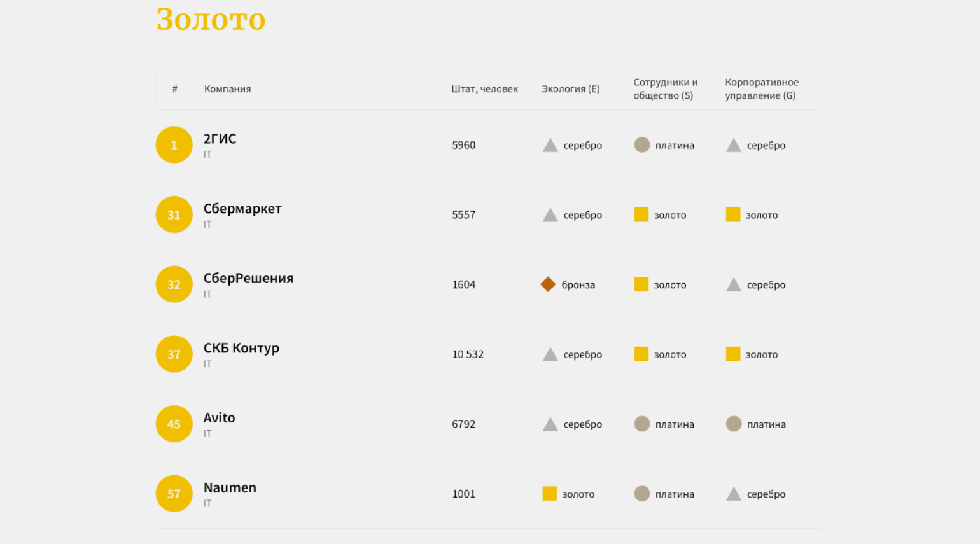Viewport: 980px width, 544px height.
Task: Click 2ГИС ecology silver triangle icon
Action: click(x=550, y=145)
